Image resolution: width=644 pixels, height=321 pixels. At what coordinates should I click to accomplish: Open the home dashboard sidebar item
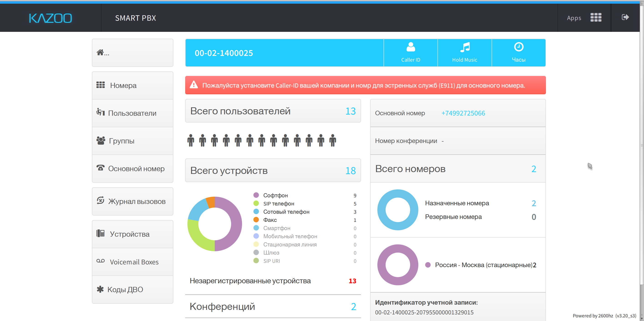[x=132, y=53]
